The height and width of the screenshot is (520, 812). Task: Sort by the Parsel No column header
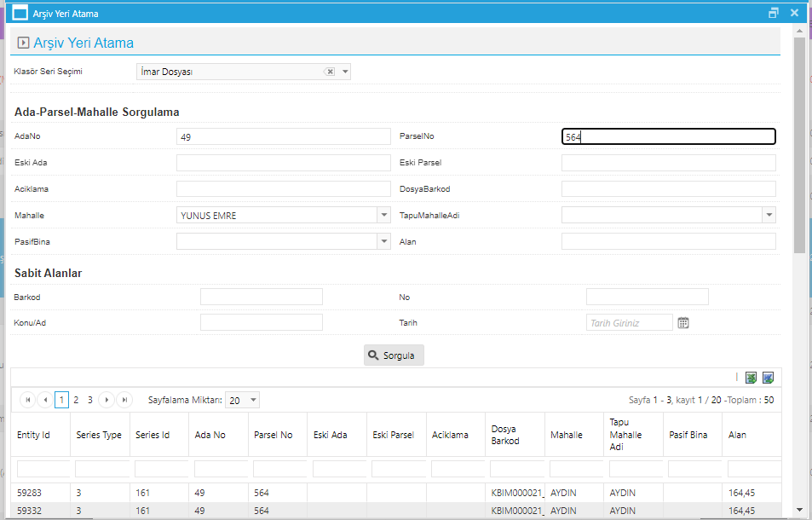[x=273, y=435]
